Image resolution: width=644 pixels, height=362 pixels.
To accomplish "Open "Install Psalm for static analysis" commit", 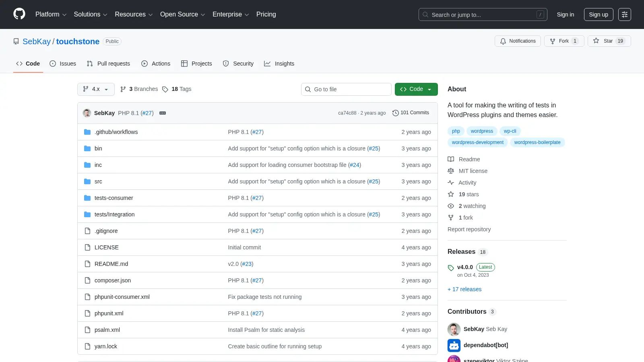I will (266, 330).
